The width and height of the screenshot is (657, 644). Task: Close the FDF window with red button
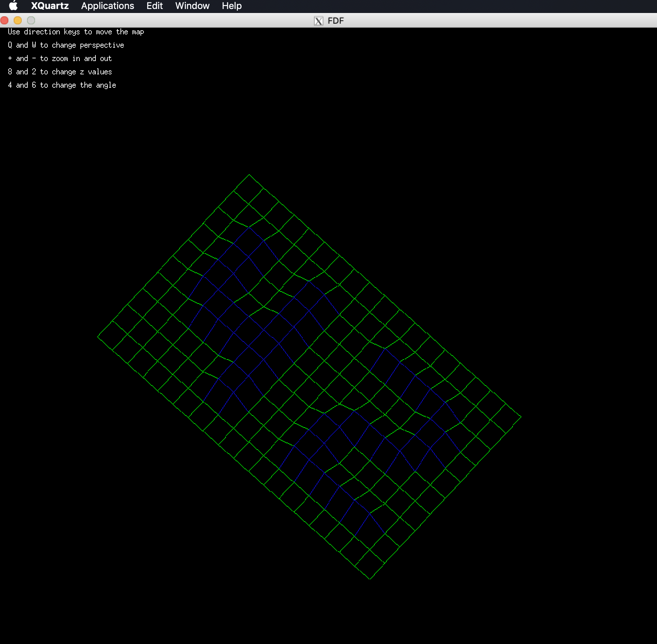click(5, 21)
